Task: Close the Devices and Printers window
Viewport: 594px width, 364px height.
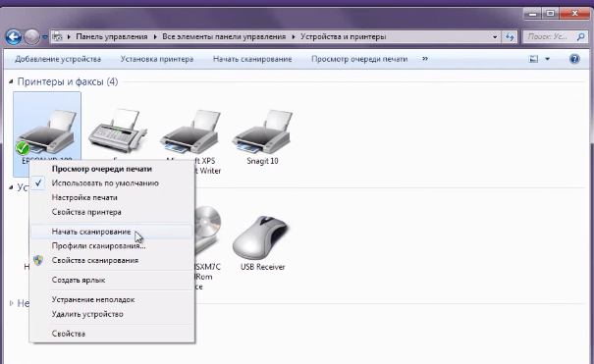Action: pos(574,14)
